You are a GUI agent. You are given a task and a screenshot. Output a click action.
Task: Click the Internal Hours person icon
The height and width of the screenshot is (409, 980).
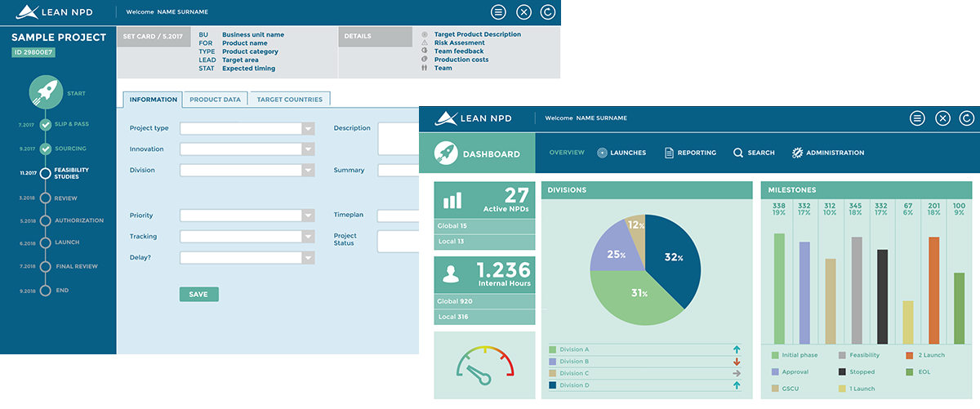click(x=452, y=275)
